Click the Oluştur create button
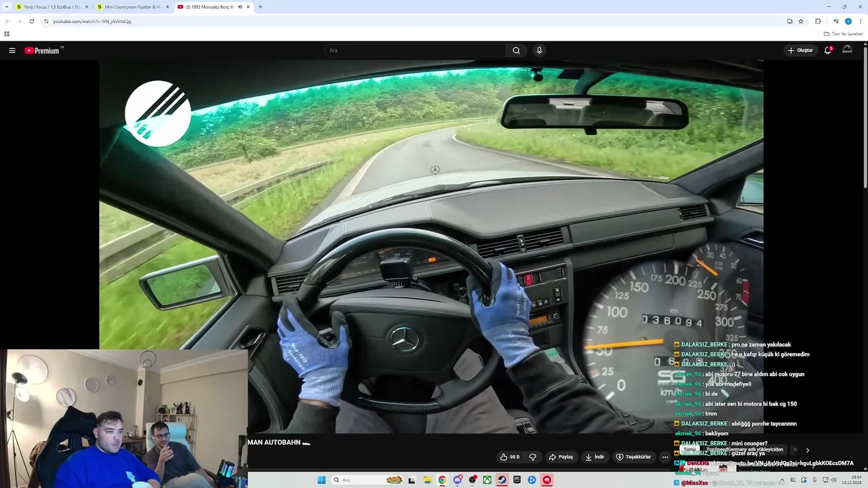The height and width of the screenshot is (488, 868). click(800, 50)
